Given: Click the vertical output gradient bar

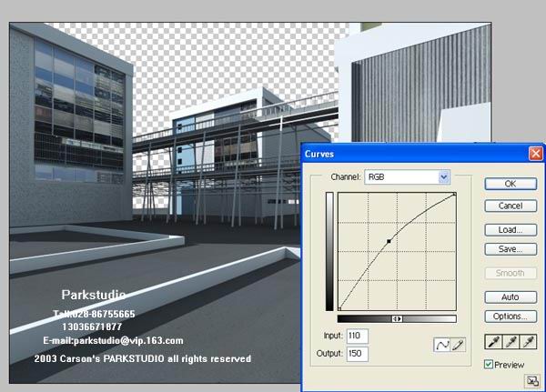Looking at the screenshot, I should pos(329,251).
